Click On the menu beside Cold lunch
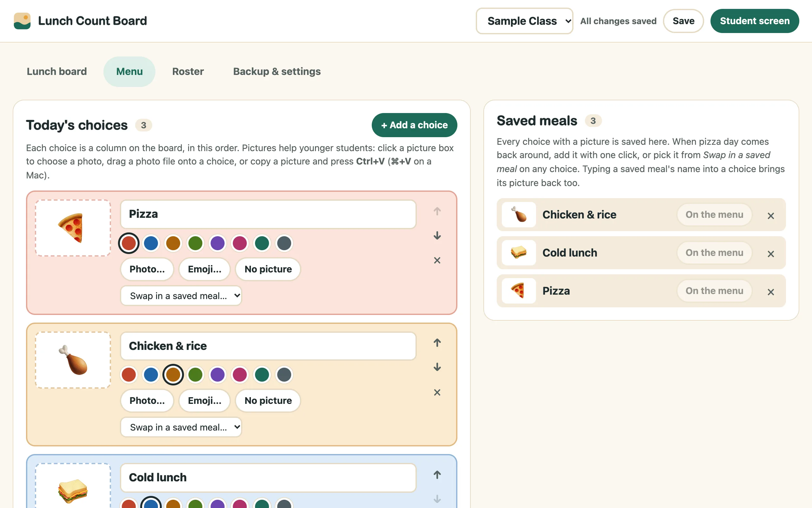 714,253
